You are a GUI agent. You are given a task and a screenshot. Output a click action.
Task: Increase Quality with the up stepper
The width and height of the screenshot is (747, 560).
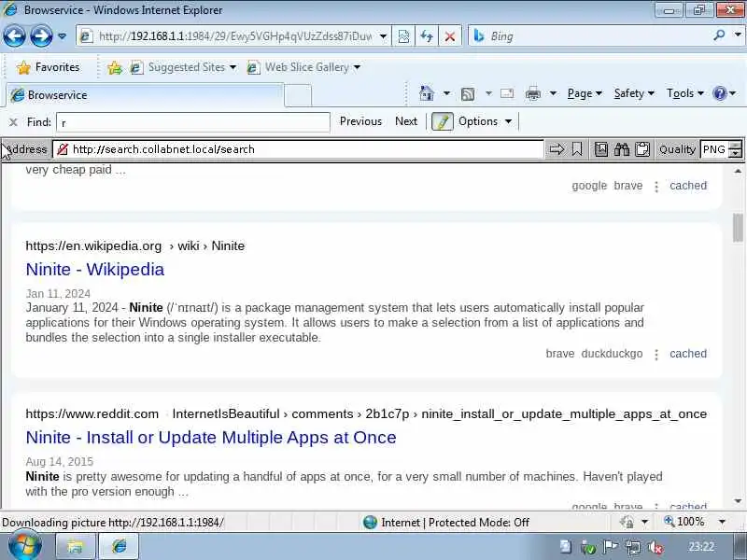point(736,145)
